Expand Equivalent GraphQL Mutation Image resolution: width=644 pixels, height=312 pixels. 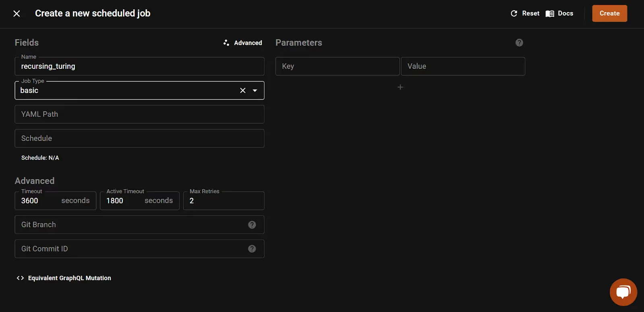[x=64, y=278]
